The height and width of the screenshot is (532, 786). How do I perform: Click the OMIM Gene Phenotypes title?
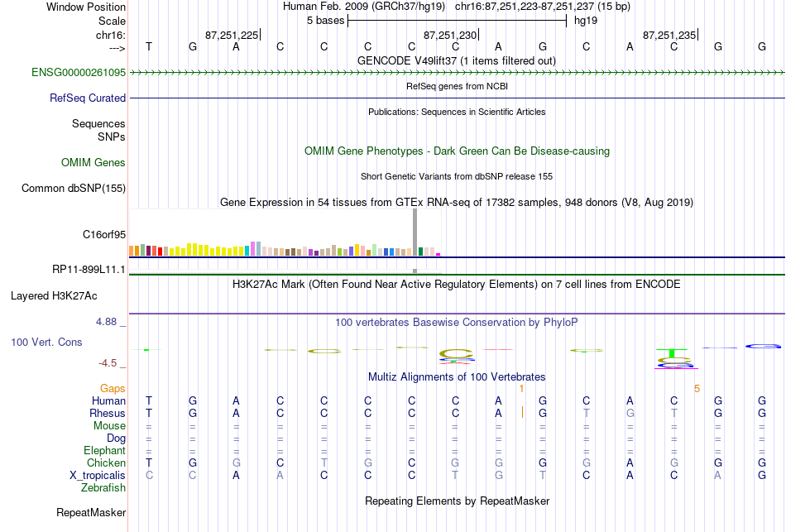457,151
